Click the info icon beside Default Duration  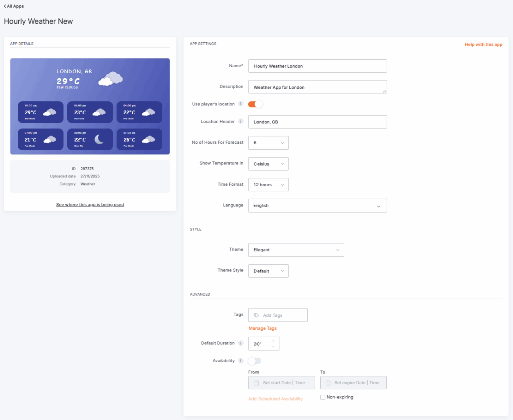coord(241,343)
